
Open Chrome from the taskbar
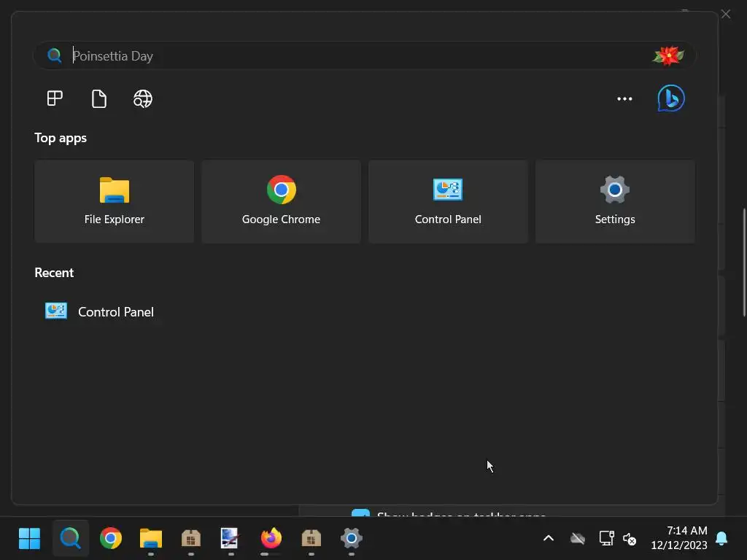tap(111, 539)
